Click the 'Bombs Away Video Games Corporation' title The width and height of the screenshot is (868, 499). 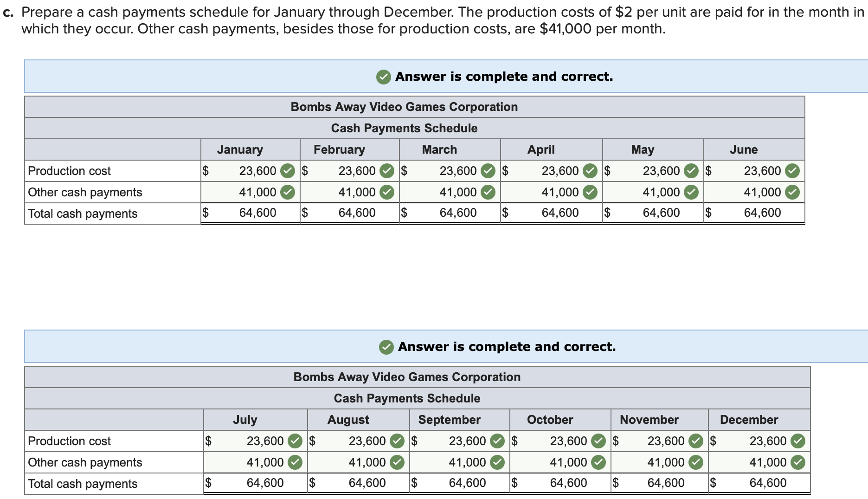404,106
